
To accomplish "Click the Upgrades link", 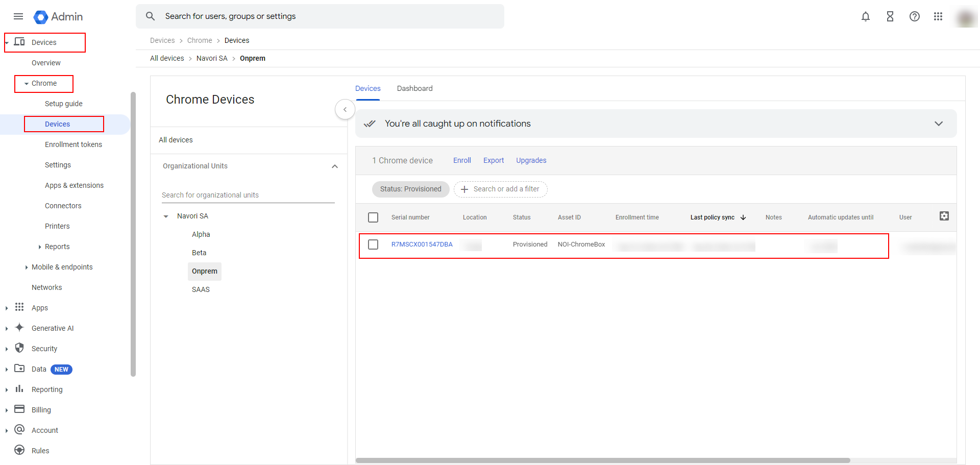I will click(531, 160).
